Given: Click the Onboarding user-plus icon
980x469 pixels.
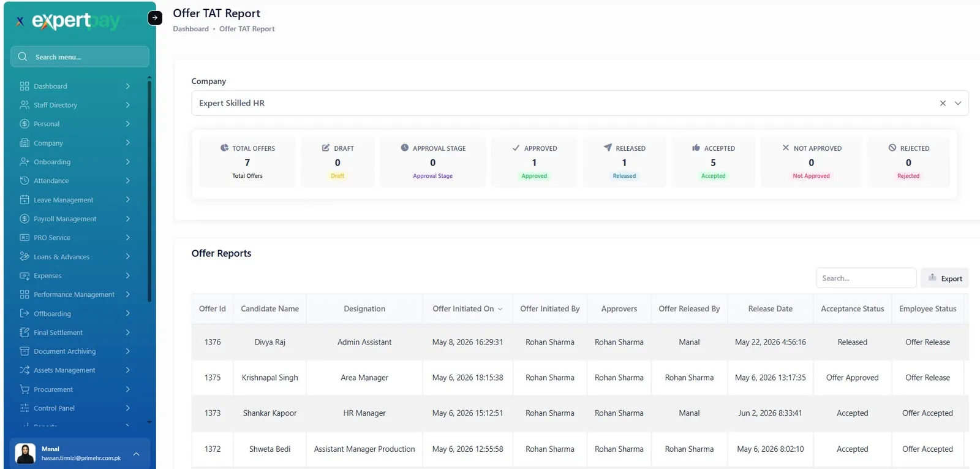Looking at the screenshot, I should coord(24,162).
